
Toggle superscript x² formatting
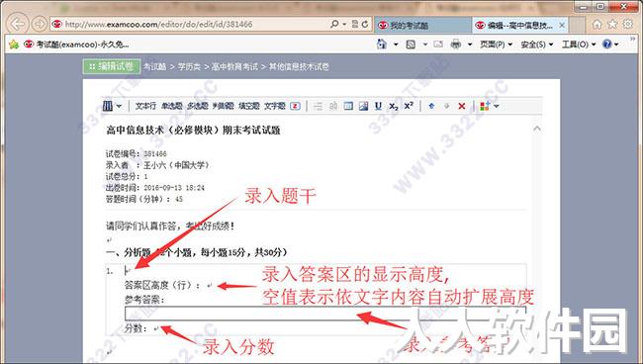[x=409, y=106]
